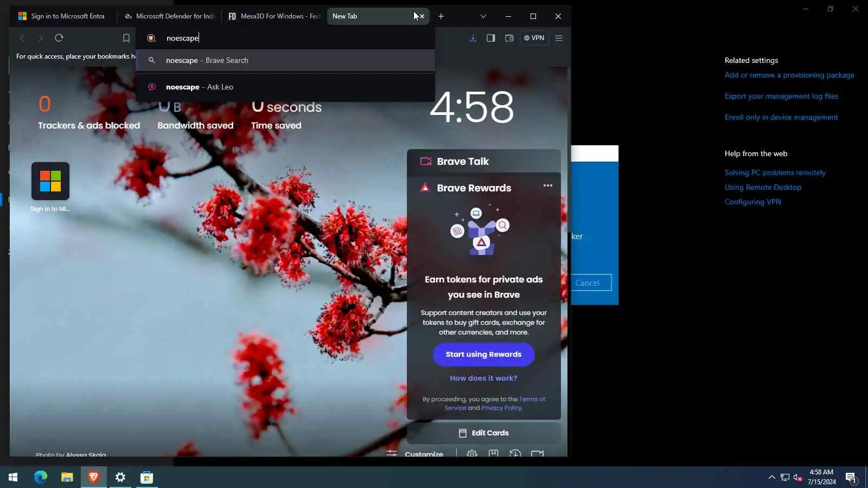Click Start using Rewards button

click(484, 355)
